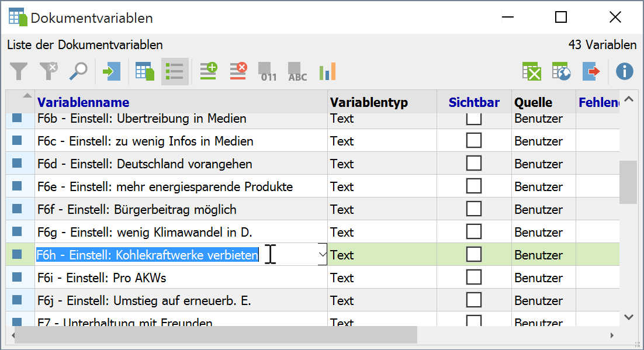This screenshot has width=644, height=350.
Task: Tick Sichtbar checkbox for F6g row
Action: click(x=473, y=232)
